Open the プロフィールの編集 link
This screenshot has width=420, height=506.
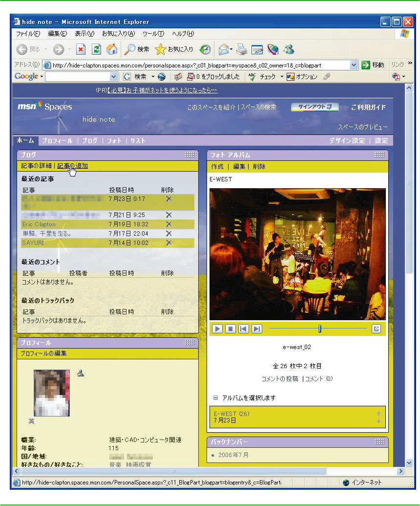click(x=43, y=353)
